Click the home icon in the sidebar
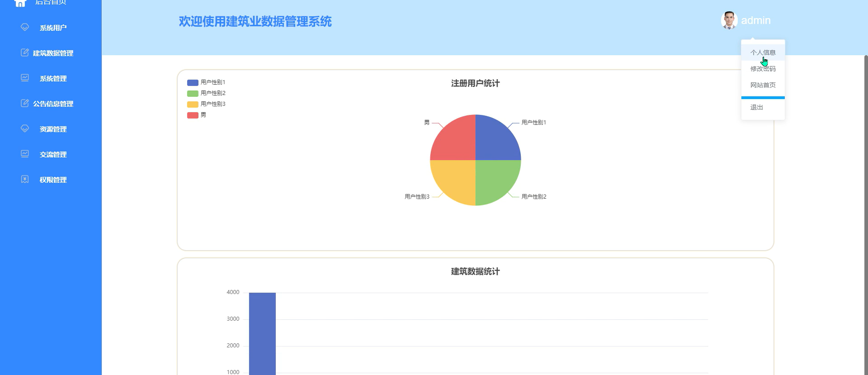Image resolution: width=868 pixels, height=375 pixels. click(20, 3)
